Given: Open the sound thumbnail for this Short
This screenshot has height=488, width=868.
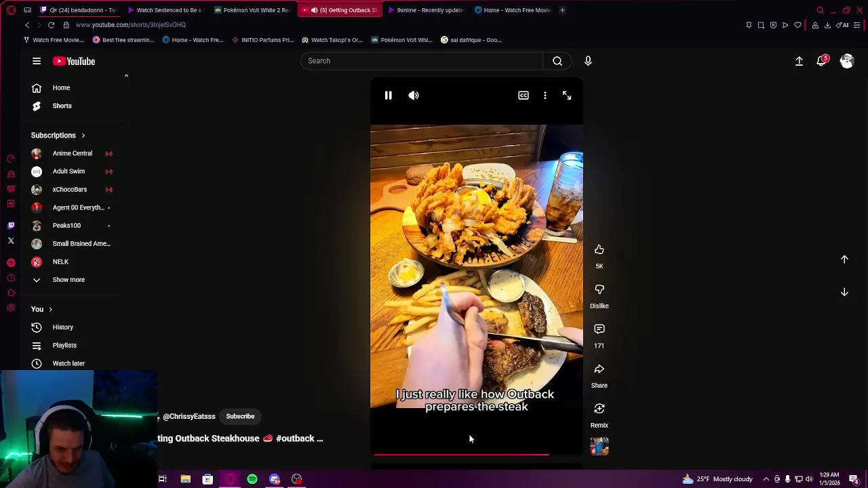Looking at the screenshot, I should coord(599,447).
